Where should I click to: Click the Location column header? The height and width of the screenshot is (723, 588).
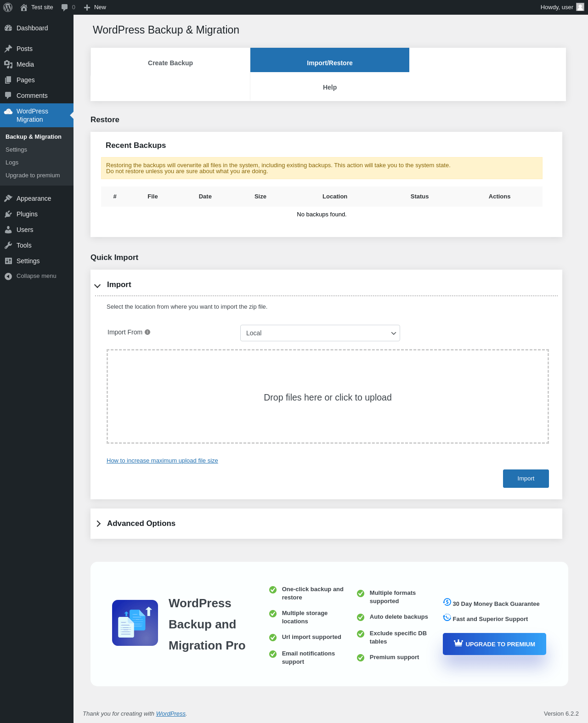[x=335, y=197]
